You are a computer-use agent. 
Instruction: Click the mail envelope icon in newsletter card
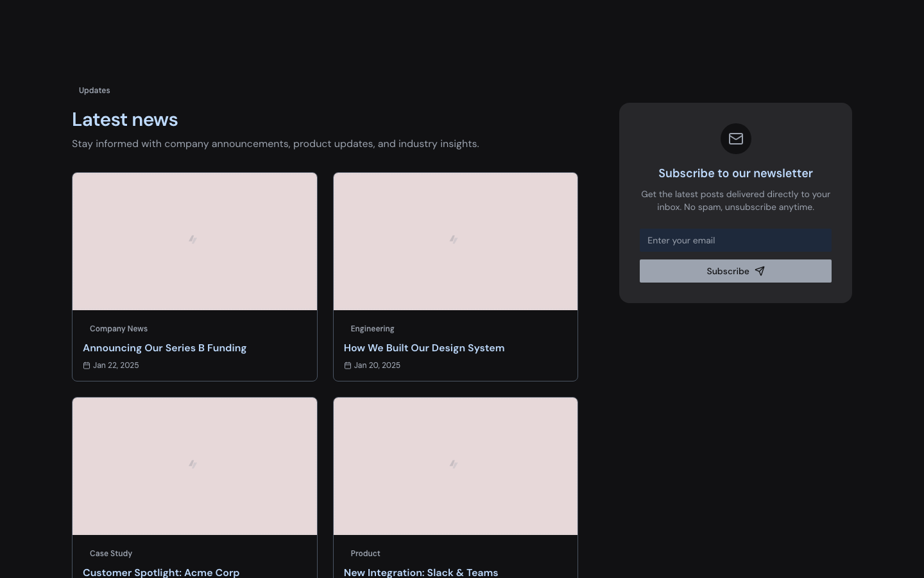coord(735,139)
